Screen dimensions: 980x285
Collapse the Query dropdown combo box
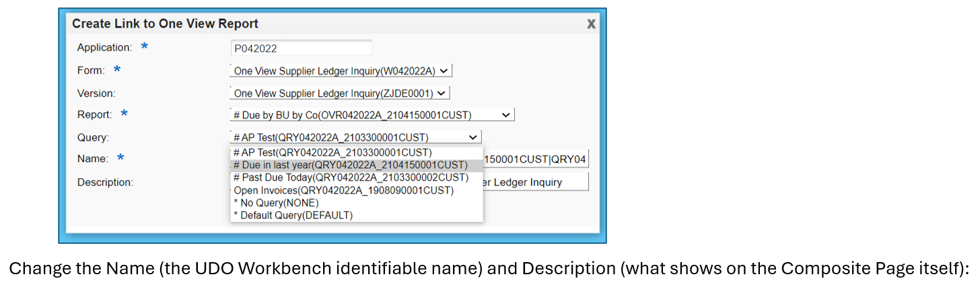(355, 137)
